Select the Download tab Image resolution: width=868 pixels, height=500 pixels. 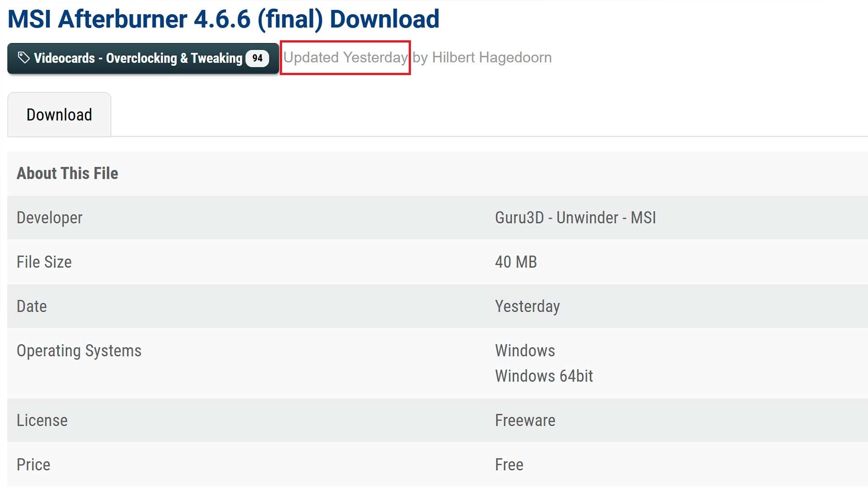tap(59, 115)
